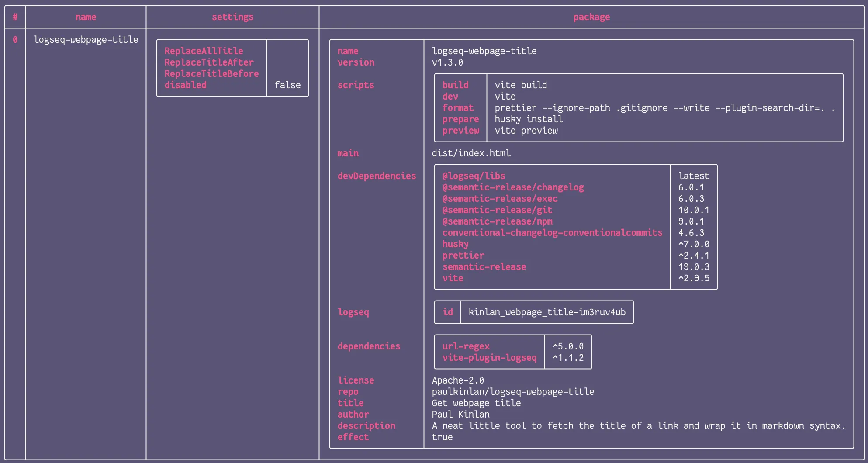Click the '#' column header

point(15,17)
